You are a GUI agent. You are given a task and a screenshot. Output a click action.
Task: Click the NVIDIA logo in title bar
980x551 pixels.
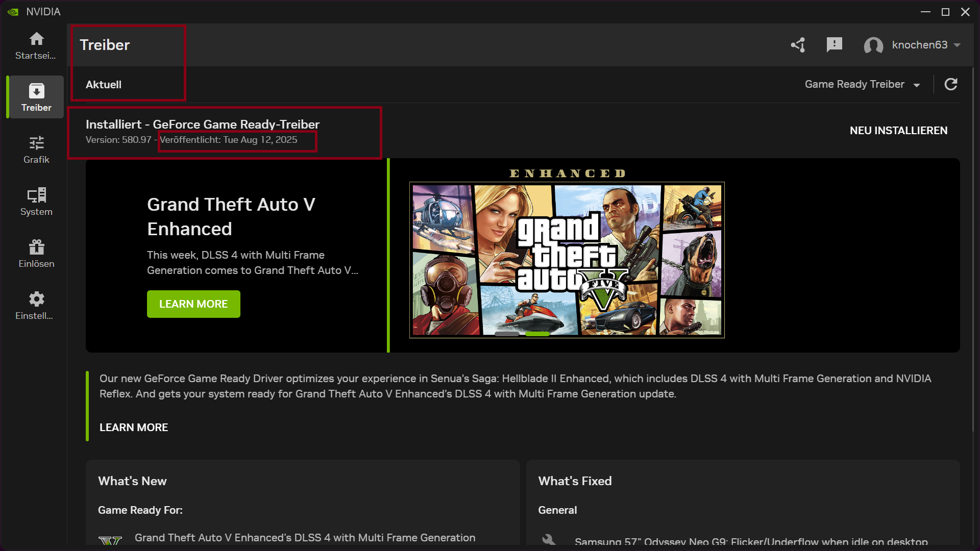pyautogui.click(x=13, y=12)
